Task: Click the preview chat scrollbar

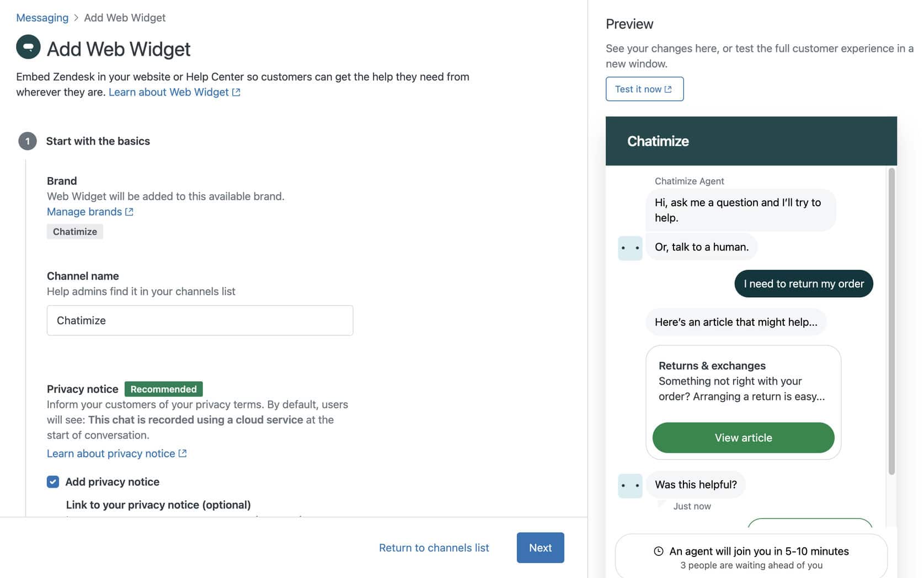Action: click(x=891, y=321)
